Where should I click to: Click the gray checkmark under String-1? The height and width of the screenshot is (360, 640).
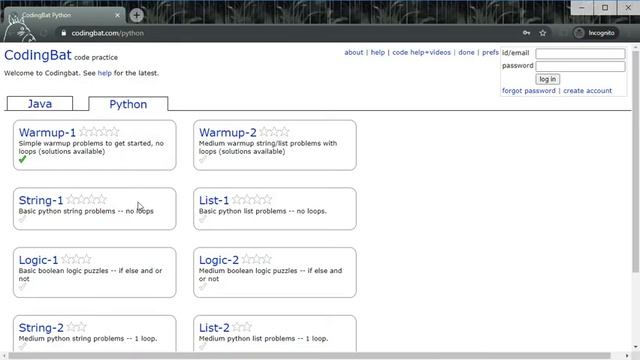pos(22,219)
